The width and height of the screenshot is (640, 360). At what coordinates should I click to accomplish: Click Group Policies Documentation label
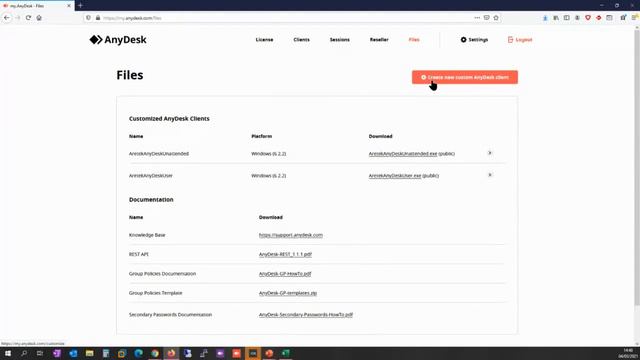click(x=162, y=274)
